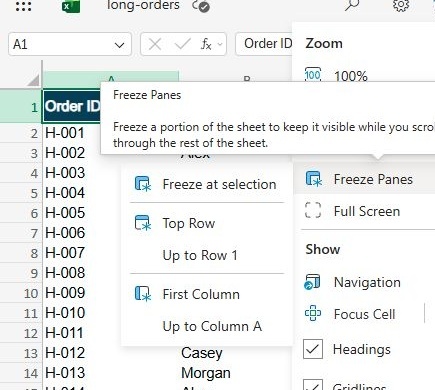The image size is (435, 390).
Task: Click the long-orders file name
Action: pyautogui.click(x=143, y=5)
